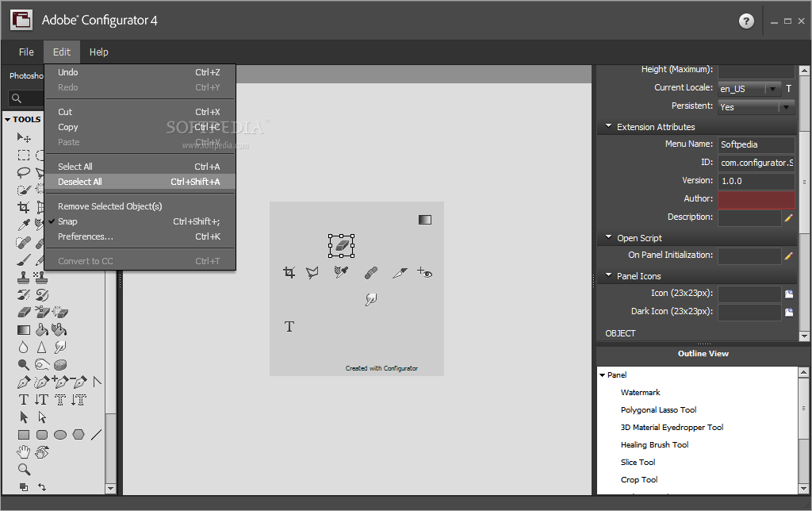Choose the Sharpen tool triangle icon
The width and height of the screenshot is (812, 511).
click(41, 348)
